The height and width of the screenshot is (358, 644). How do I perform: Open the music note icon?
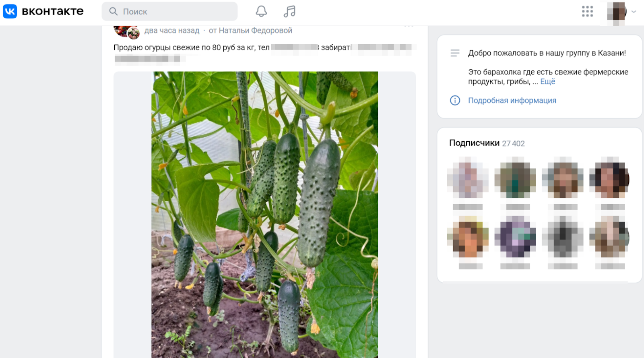click(289, 11)
